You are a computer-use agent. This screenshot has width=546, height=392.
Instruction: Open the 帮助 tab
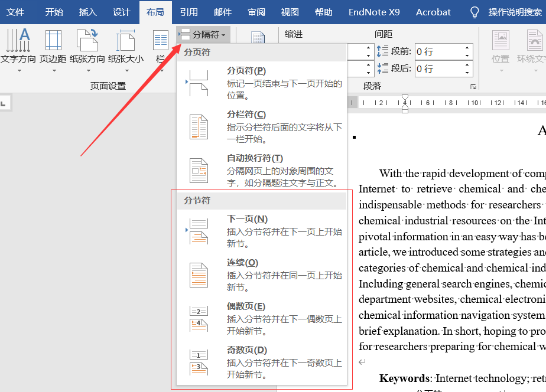pyautogui.click(x=324, y=12)
